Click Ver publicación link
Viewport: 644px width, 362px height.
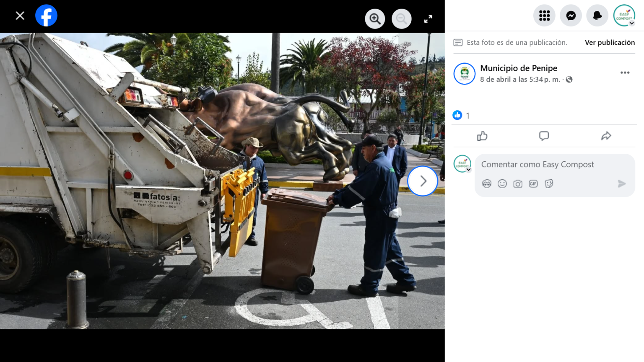pos(610,42)
